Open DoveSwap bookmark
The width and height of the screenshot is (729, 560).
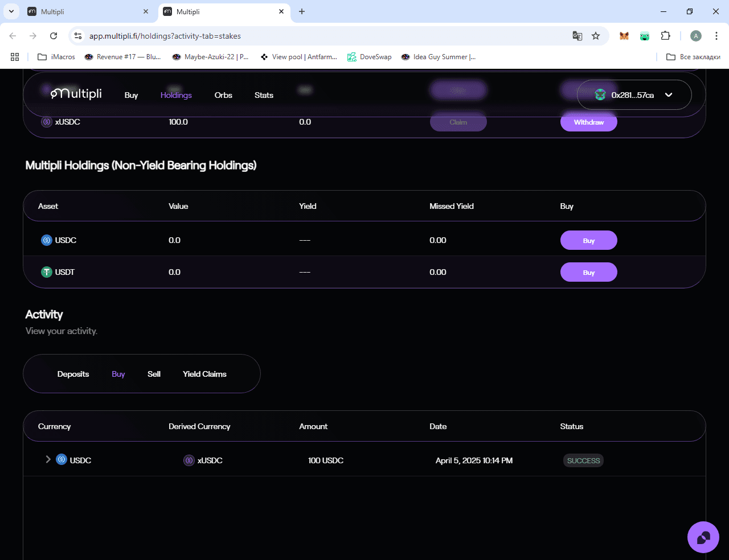370,57
